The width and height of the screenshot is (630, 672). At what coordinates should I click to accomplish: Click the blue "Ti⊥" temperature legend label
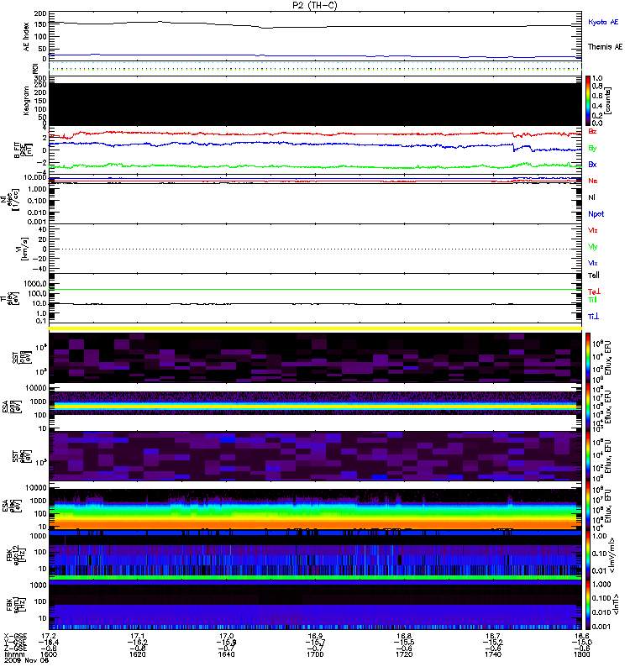(593, 316)
